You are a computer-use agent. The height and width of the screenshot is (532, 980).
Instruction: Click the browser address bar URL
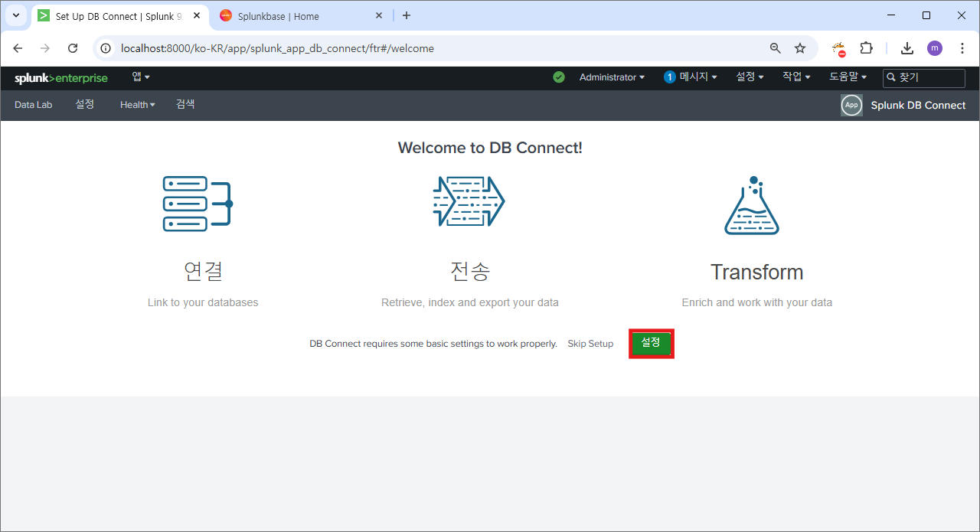point(277,48)
